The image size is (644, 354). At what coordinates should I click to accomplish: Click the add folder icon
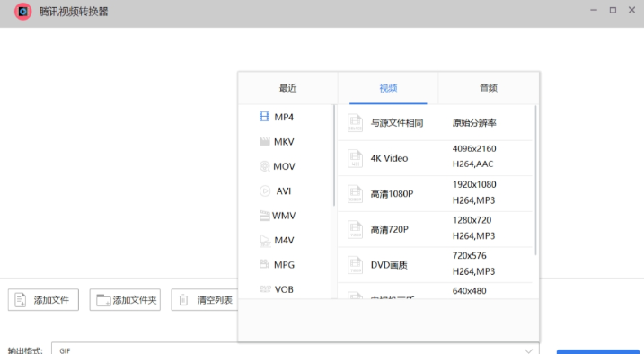click(103, 300)
